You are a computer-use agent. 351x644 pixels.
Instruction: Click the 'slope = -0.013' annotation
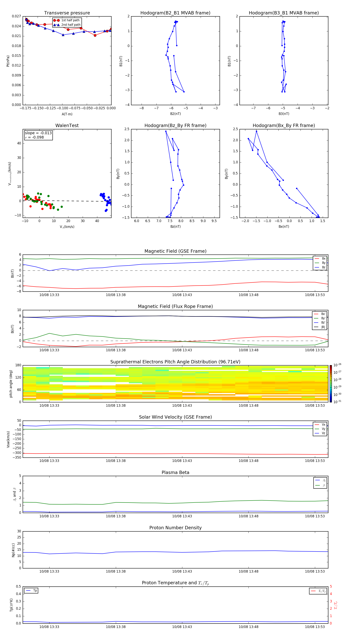(38, 133)
